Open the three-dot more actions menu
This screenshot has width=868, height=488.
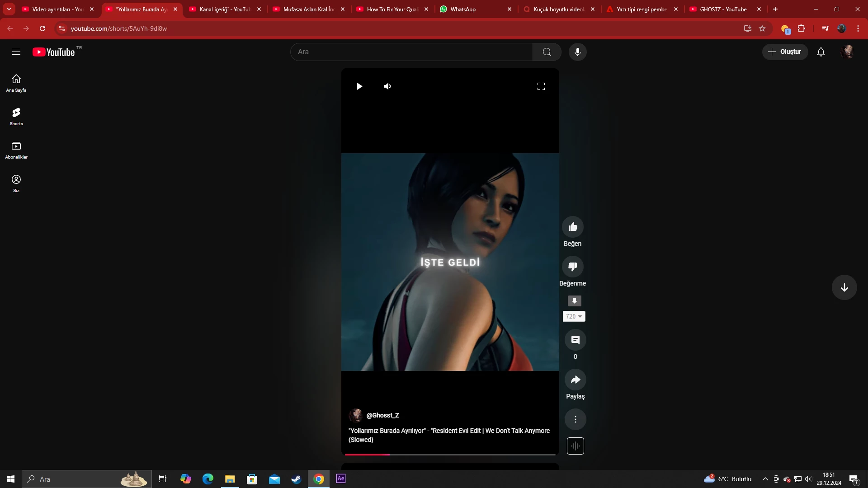(x=575, y=419)
